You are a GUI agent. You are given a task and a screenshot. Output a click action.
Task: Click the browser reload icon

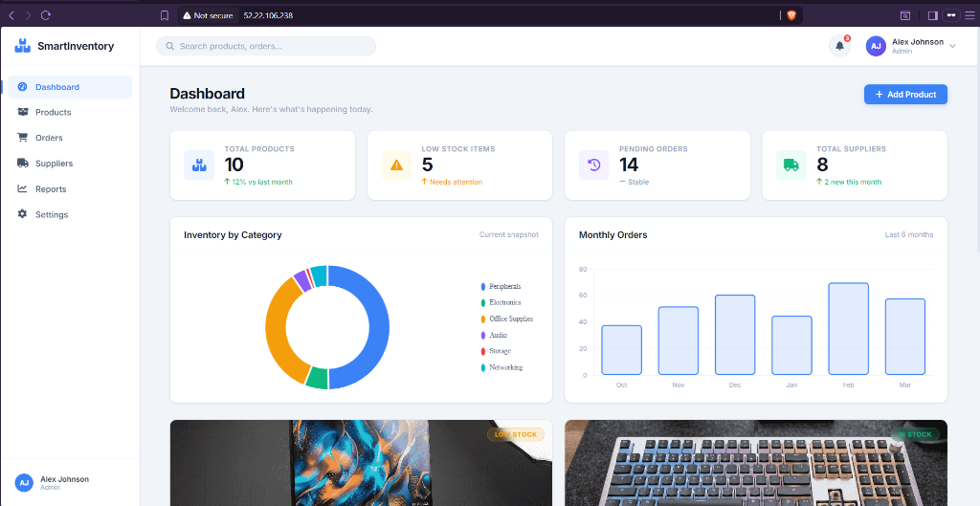[x=45, y=15]
